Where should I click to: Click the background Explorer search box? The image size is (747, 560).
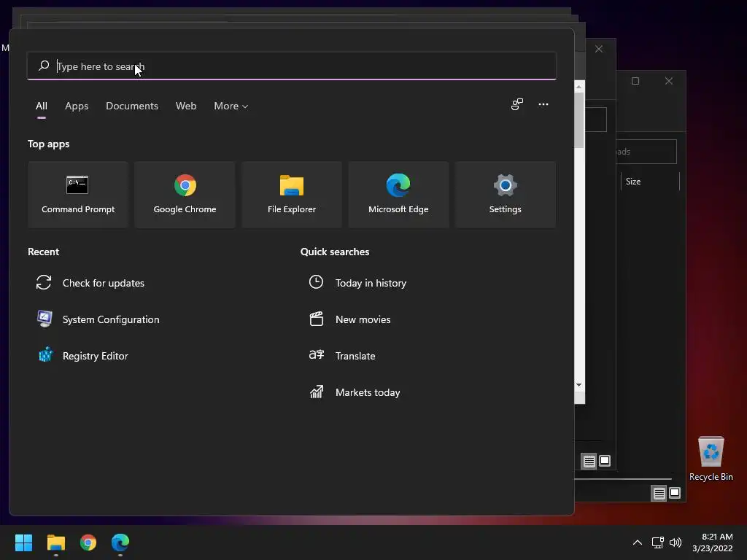point(646,152)
